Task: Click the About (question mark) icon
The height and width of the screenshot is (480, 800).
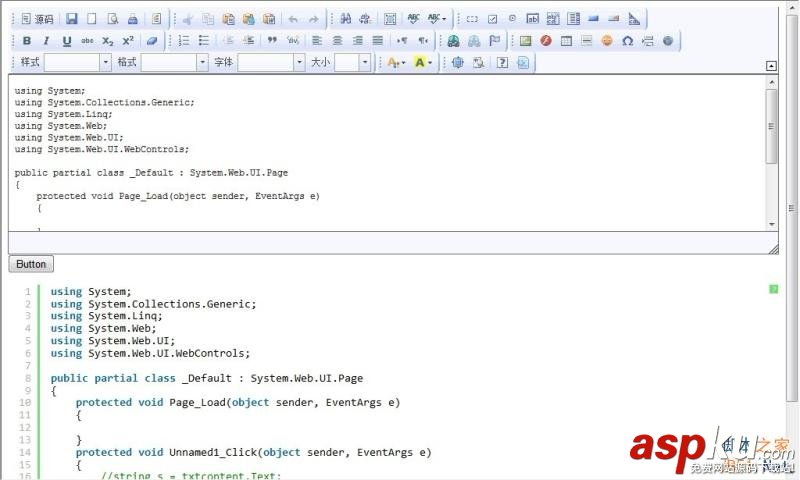Action: coord(503,63)
